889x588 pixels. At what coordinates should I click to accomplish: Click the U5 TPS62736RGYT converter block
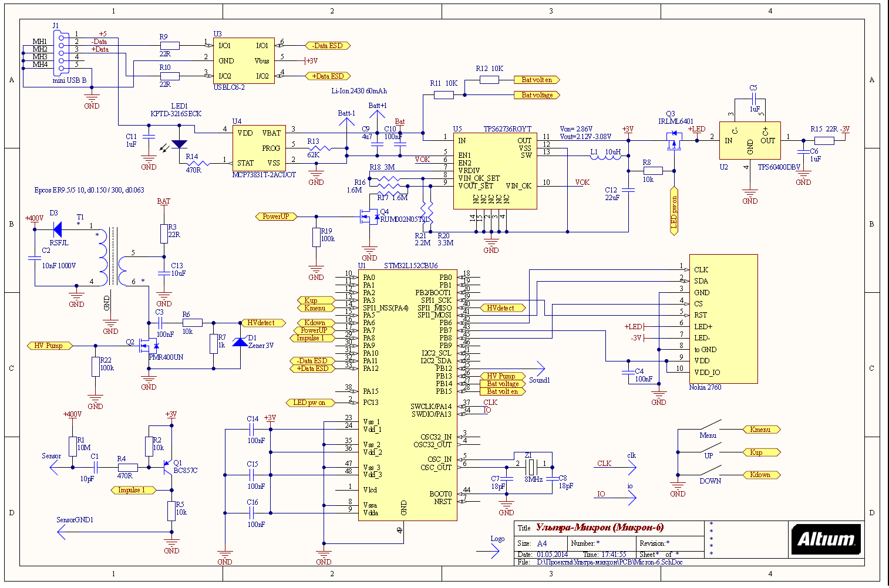click(495, 171)
